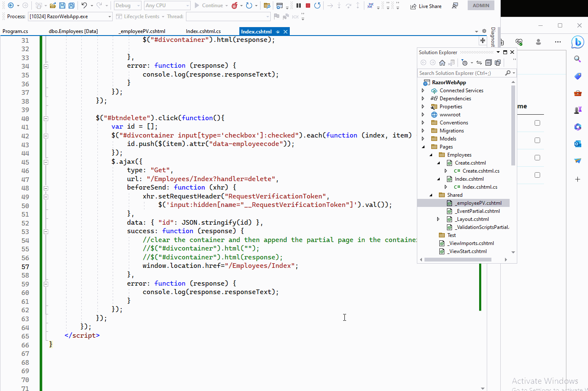Screen dimensions: 588x391
Task: Save current file with single floppy icon
Action: pos(62,6)
